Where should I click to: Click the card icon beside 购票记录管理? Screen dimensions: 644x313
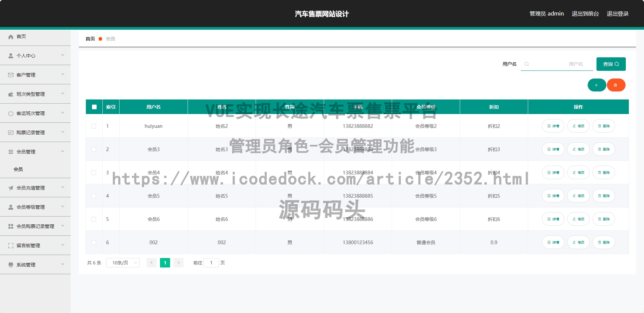pyautogui.click(x=11, y=133)
